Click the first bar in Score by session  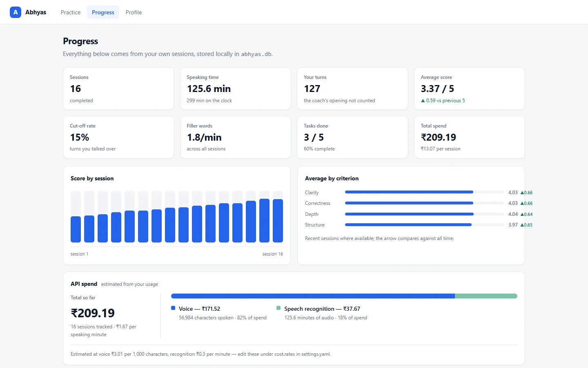coord(76,229)
